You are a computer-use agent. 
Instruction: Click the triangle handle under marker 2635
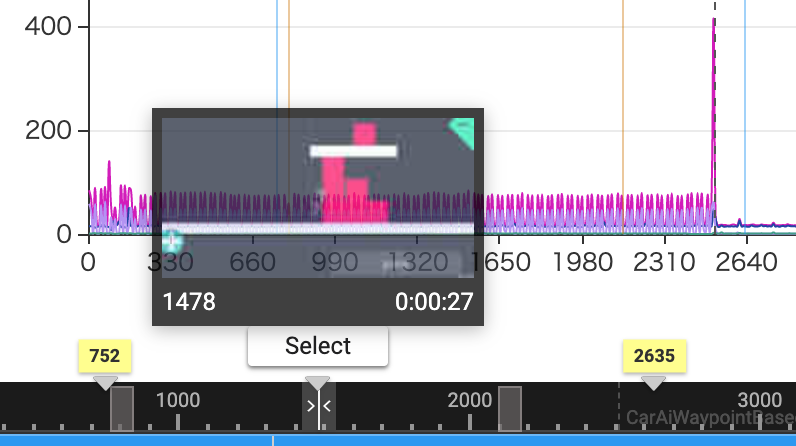[x=654, y=383]
